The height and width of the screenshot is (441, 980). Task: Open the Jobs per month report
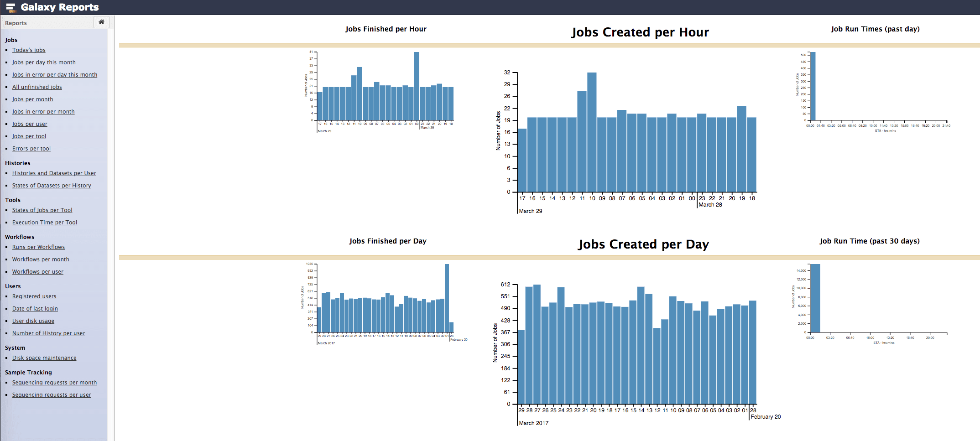coord(32,99)
